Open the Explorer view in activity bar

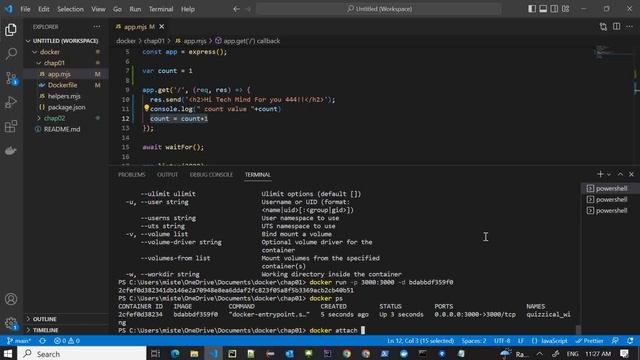click(x=11, y=30)
